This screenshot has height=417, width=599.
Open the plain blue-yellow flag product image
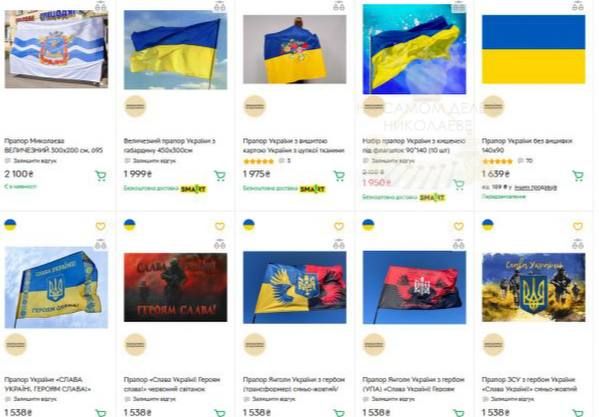point(533,49)
